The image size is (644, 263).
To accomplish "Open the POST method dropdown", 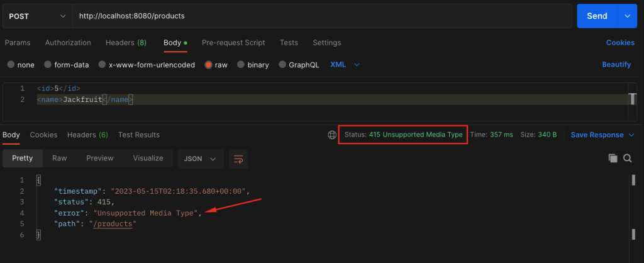I will [x=36, y=15].
